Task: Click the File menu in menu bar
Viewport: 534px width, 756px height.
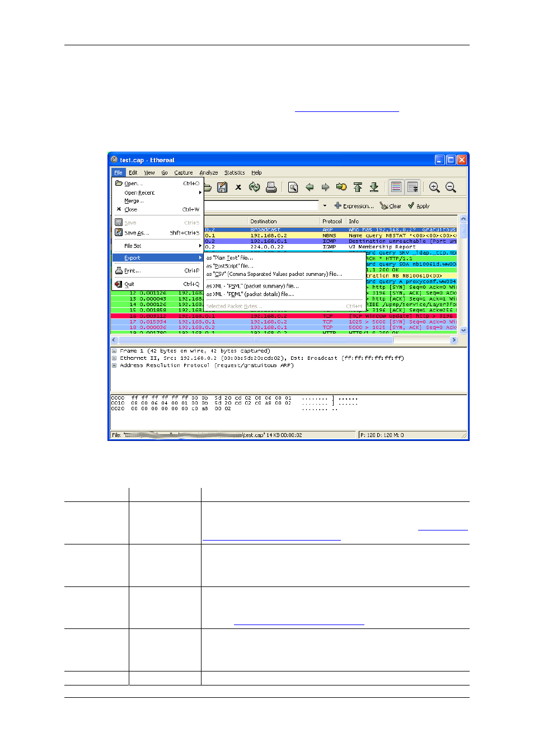Action: pyautogui.click(x=118, y=172)
